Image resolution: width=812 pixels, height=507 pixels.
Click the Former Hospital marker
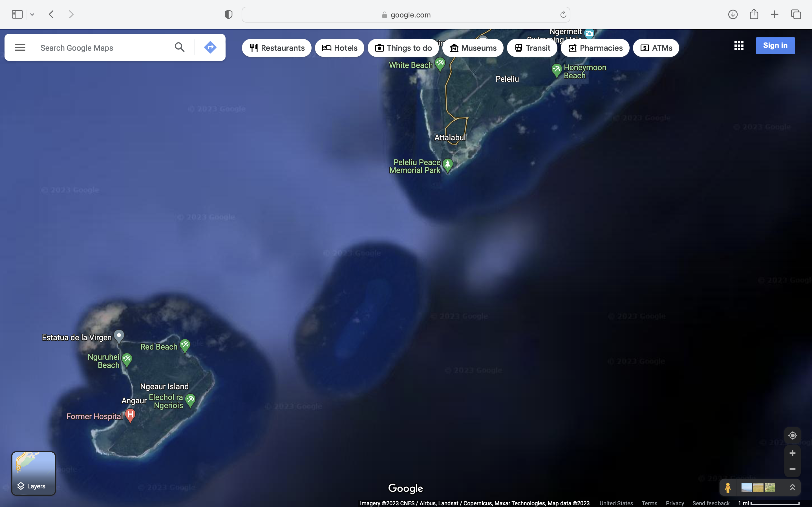[130, 415]
